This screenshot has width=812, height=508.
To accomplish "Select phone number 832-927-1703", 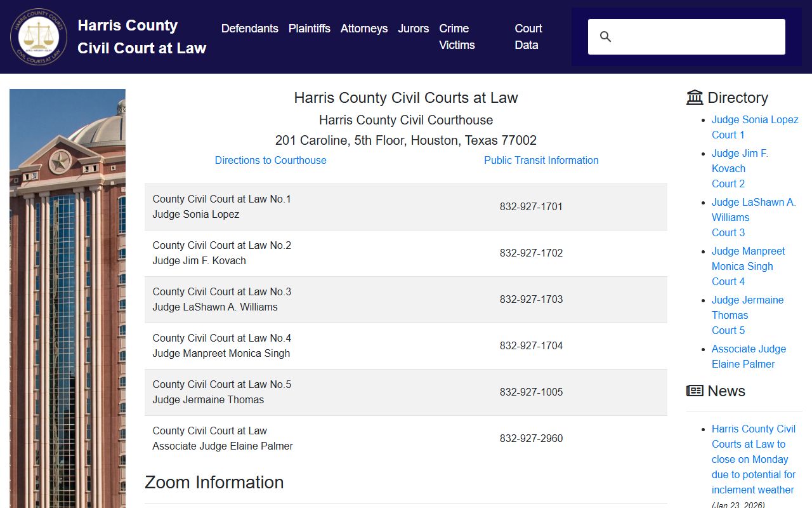I will [x=531, y=299].
